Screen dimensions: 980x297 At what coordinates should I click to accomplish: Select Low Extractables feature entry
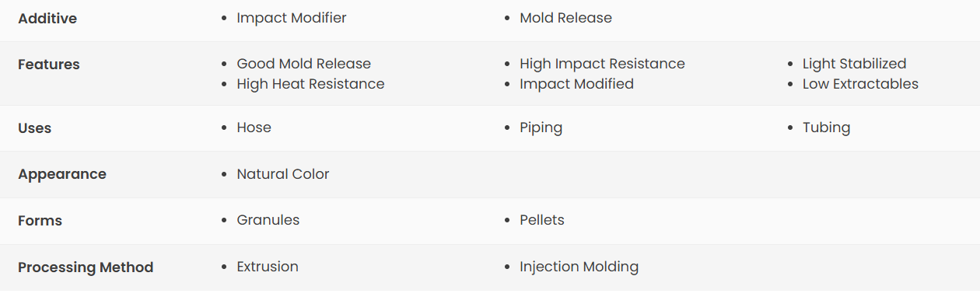[860, 84]
